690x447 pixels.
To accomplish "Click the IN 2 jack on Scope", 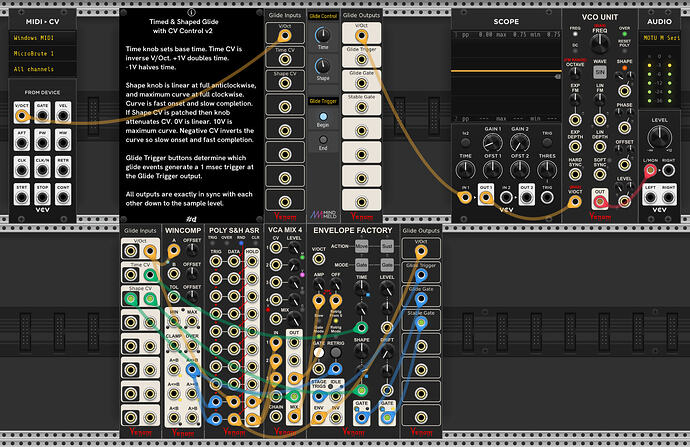I will (506, 198).
